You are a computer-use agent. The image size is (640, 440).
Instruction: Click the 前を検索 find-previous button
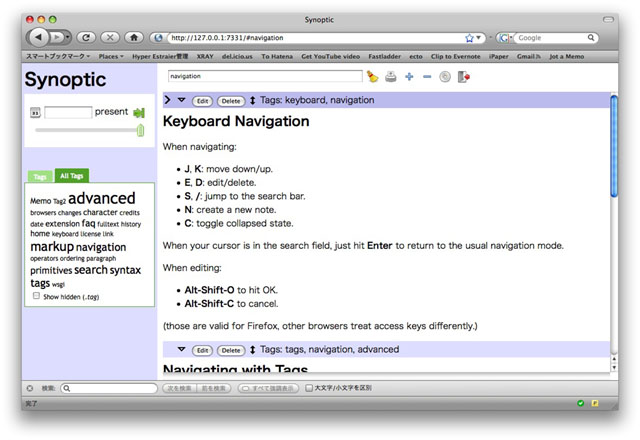214,388
